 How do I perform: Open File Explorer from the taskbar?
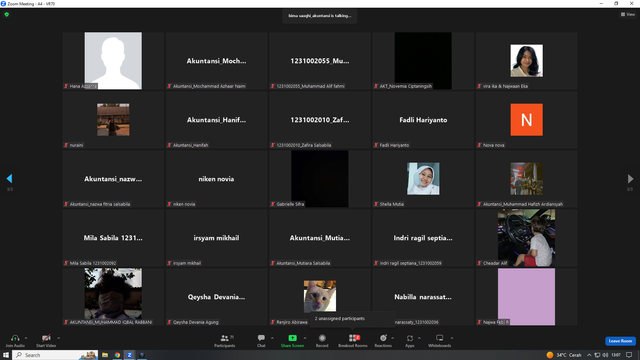click(105, 355)
